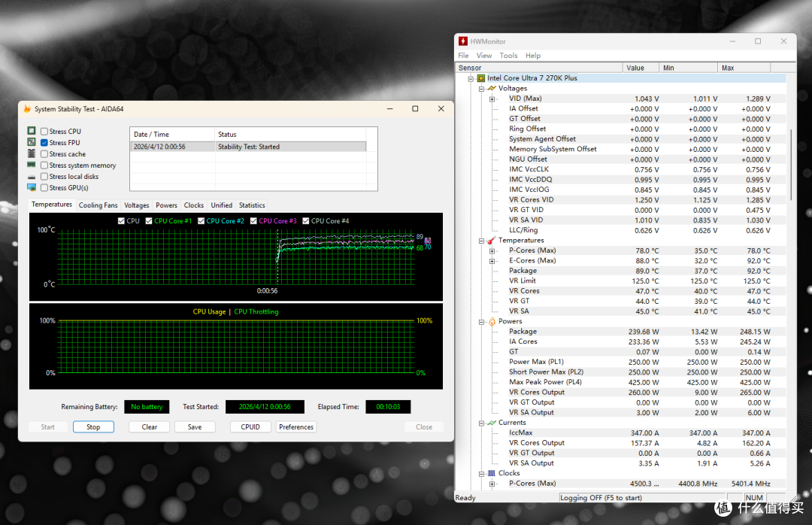Image resolution: width=812 pixels, height=525 pixels.
Task: Click the monitor icon beside Stress GPU(s)
Action: (x=32, y=187)
